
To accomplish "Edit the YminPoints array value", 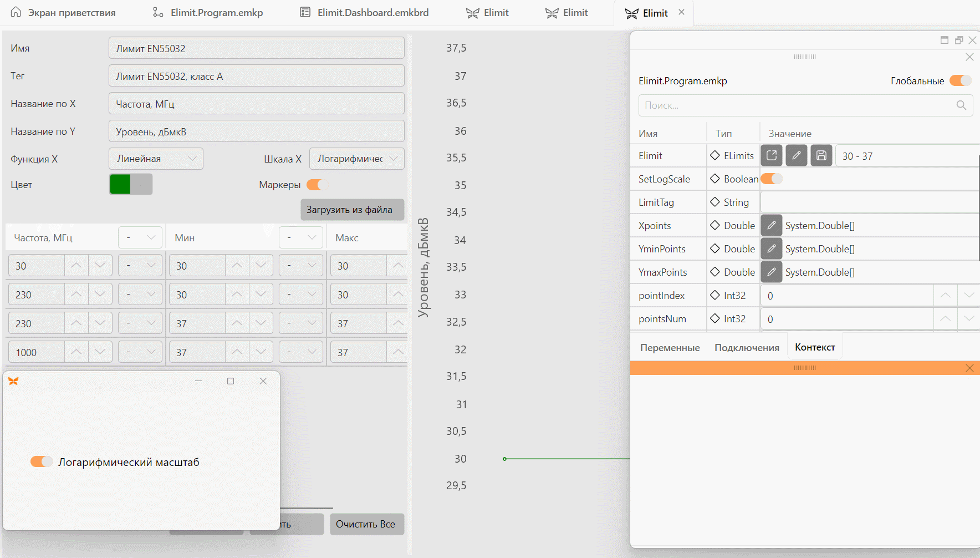I will coord(771,249).
